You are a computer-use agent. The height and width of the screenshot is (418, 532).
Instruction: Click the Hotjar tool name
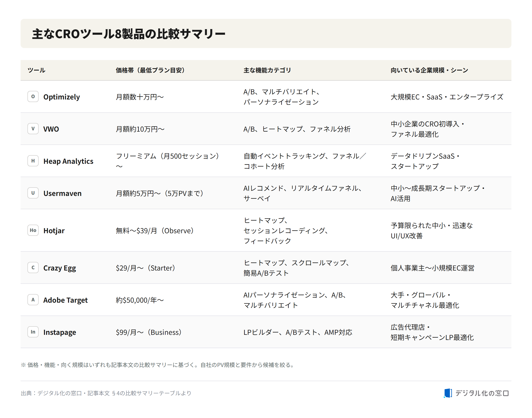(x=54, y=231)
